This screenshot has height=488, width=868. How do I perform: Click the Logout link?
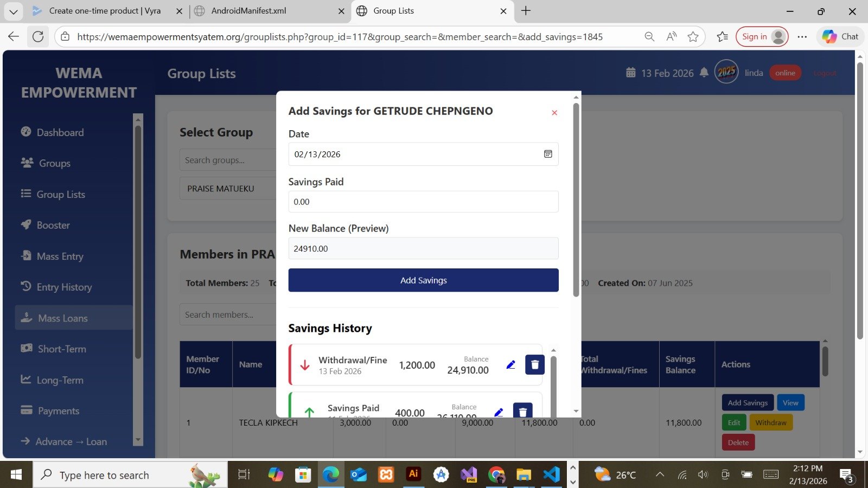click(825, 72)
